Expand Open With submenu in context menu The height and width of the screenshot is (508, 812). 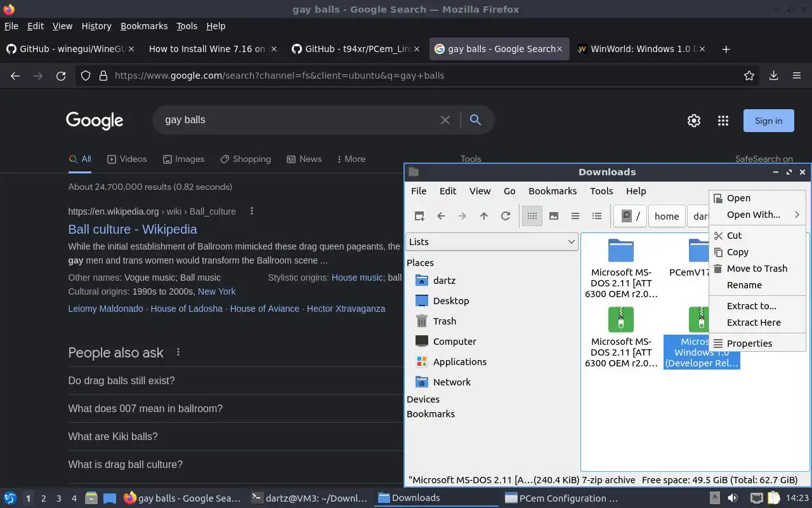[757, 215]
